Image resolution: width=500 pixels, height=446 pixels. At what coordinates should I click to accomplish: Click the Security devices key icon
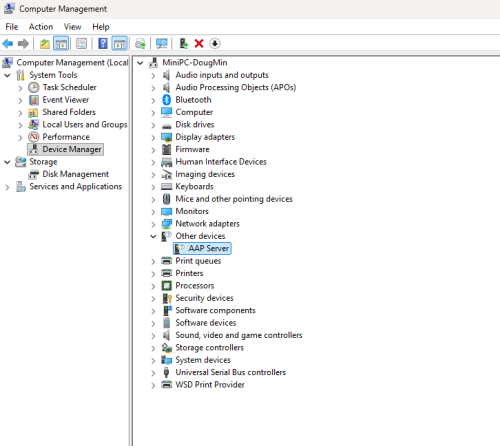click(166, 298)
